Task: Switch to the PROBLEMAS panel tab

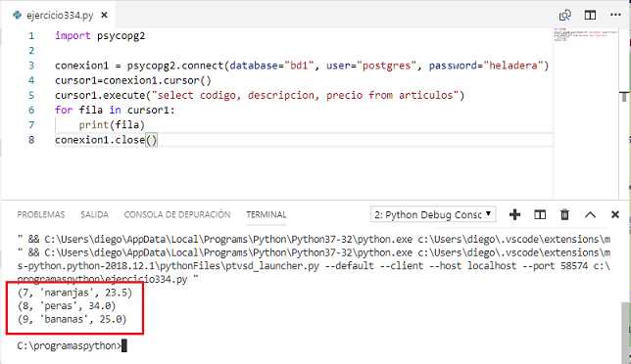Action: click(x=40, y=214)
